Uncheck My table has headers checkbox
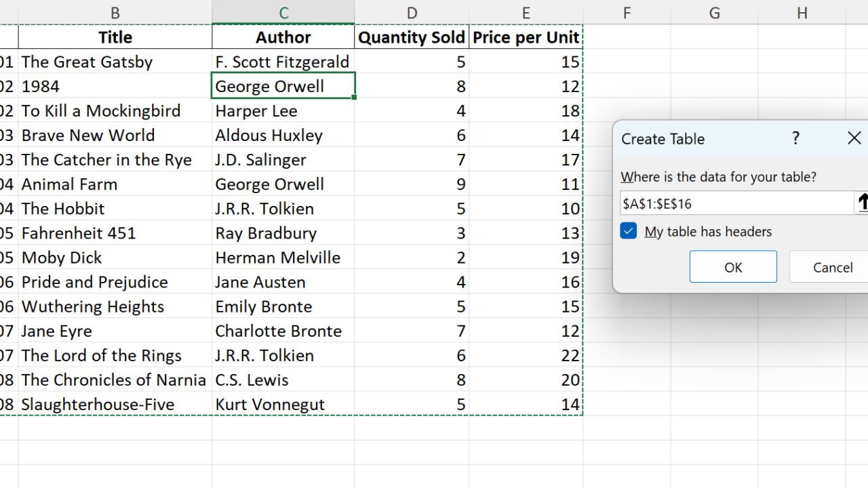 pyautogui.click(x=629, y=231)
